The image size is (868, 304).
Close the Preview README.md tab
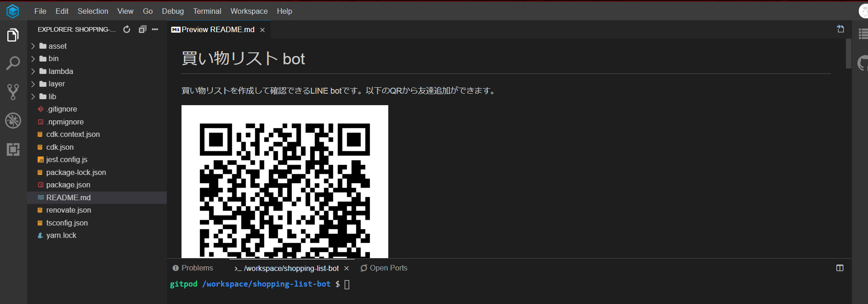coord(262,30)
